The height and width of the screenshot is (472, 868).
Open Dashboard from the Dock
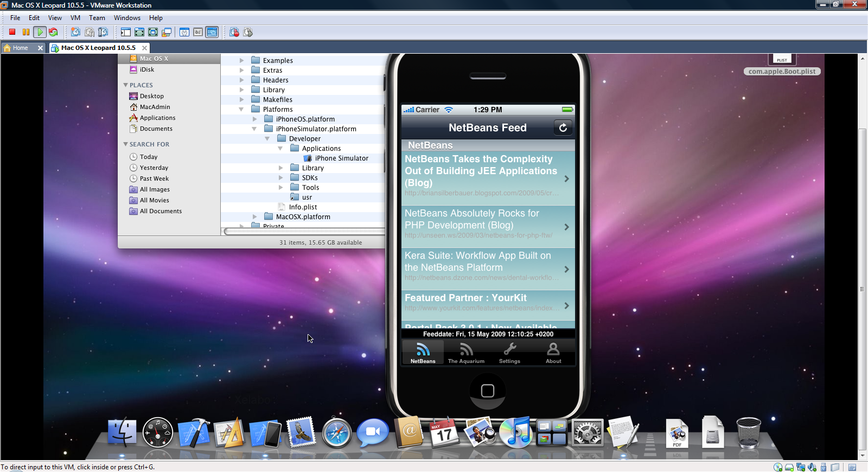point(158,432)
